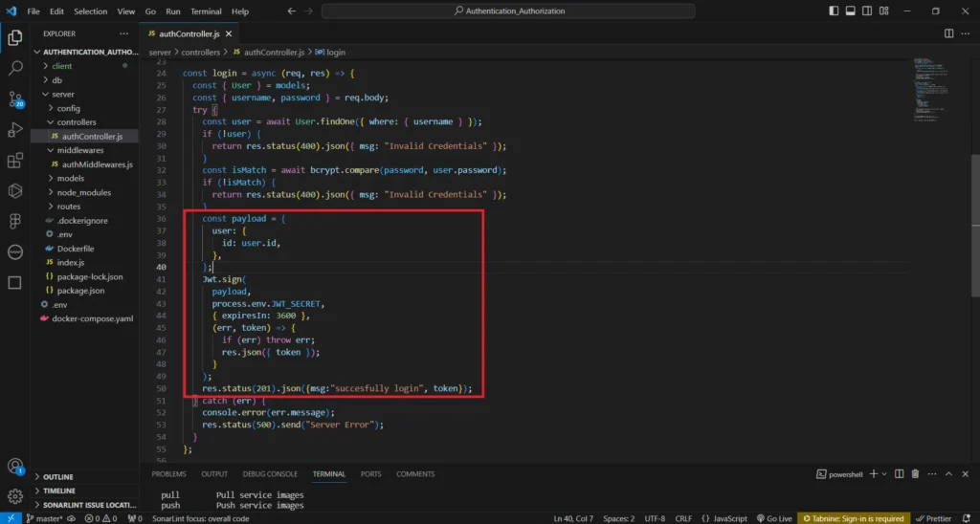Collapse the server folder
Image resolution: width=980 pixels, height=524 pixels.
click(x=62, y=95)
